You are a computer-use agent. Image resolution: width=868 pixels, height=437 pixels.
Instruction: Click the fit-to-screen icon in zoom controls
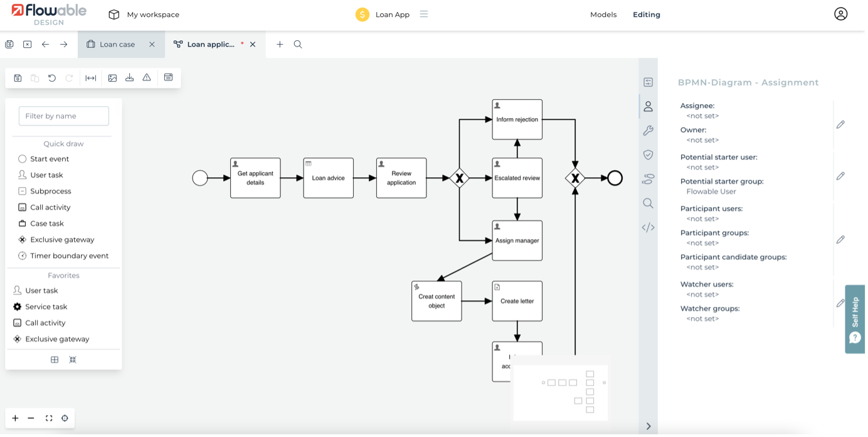(49, 418)
